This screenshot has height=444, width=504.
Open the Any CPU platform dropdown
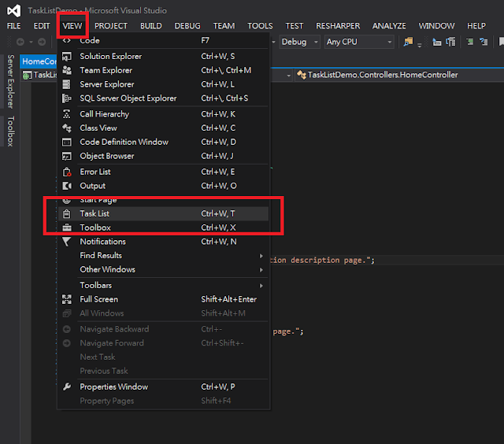point(359,42)
